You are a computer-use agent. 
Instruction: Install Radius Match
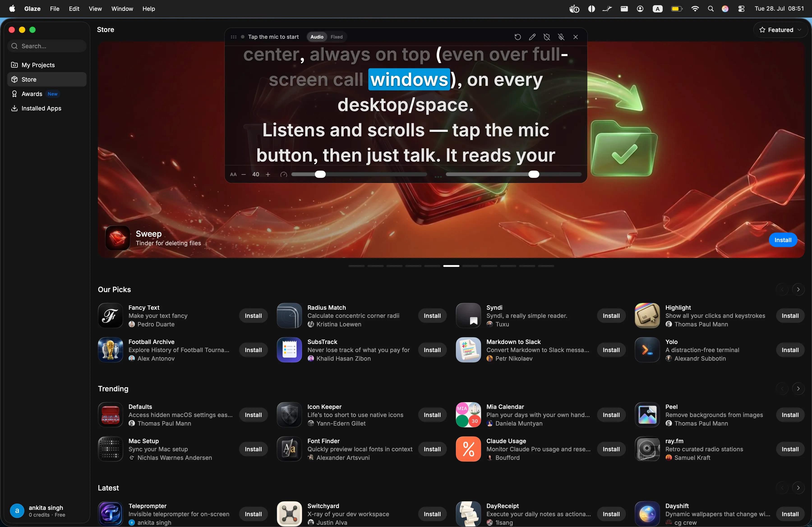click(x=432, y=316)
